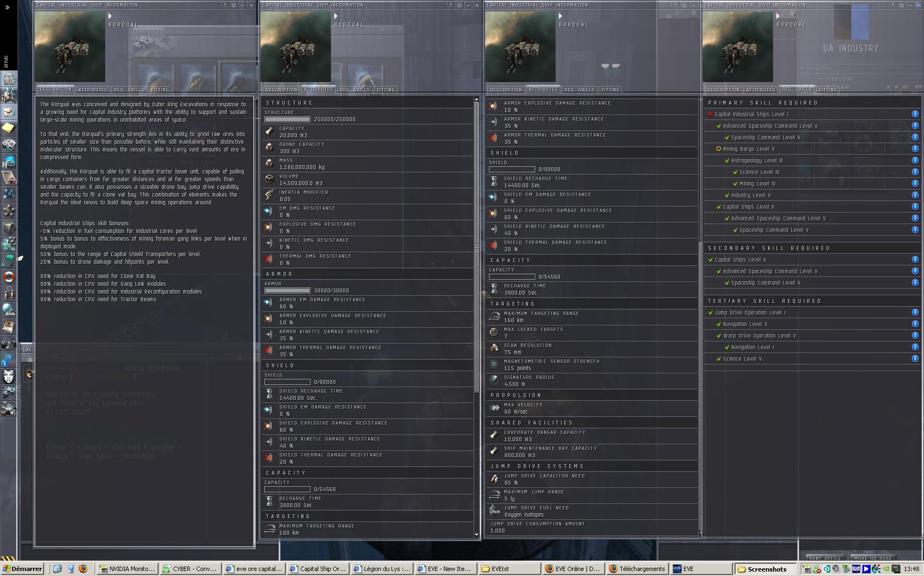The width and height of the screenshot is (924, 576).
Task: Select Description tab in required skills window
Action: pos(724,90)
